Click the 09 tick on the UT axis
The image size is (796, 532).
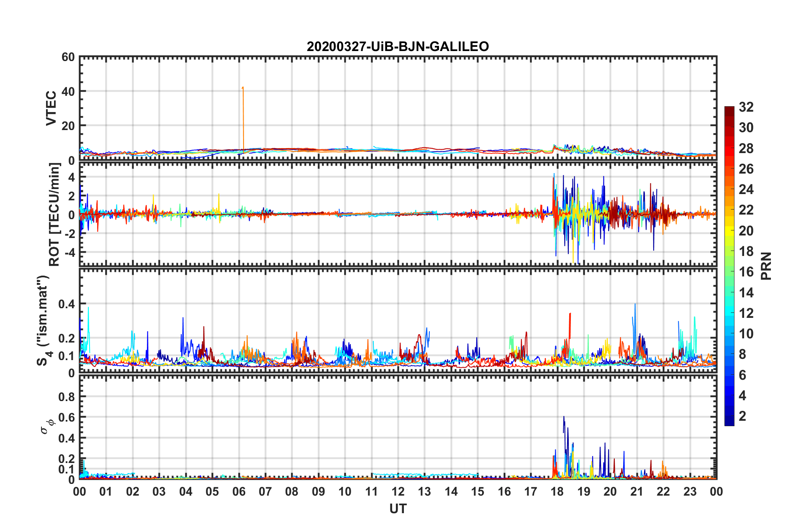click(318, 491)
